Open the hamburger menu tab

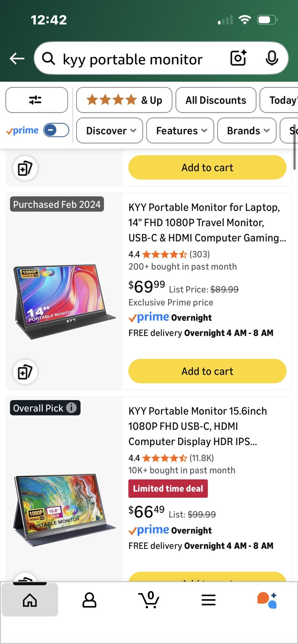click(209, 600)
